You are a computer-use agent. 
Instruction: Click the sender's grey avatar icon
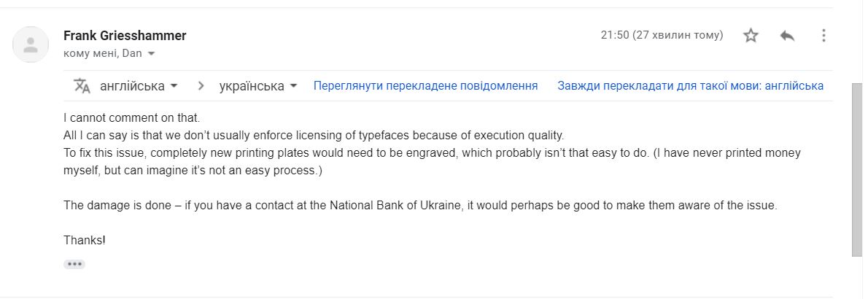point(31,44)
